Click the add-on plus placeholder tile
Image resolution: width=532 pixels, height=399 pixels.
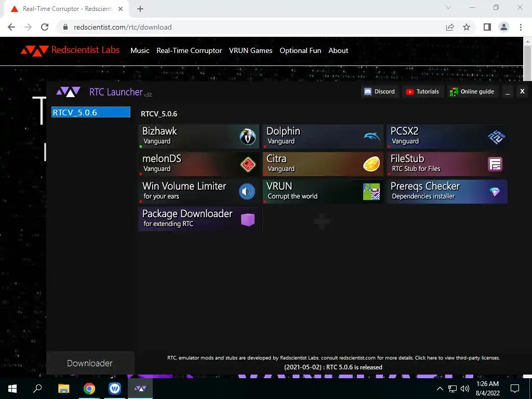point(322,222)
